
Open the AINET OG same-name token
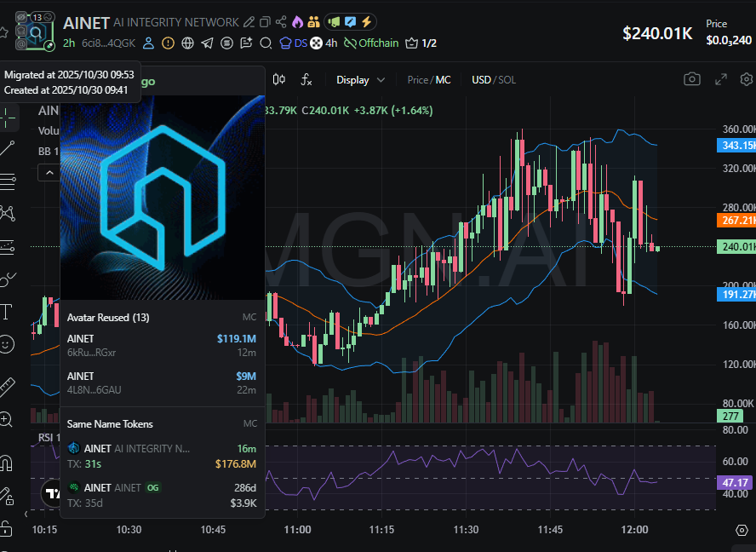point(162,494)
